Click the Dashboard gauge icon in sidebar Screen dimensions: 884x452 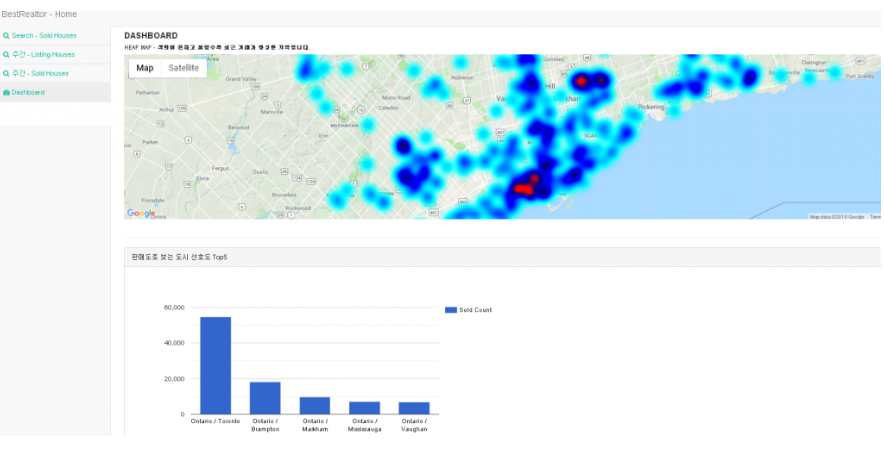click(7, 93)
